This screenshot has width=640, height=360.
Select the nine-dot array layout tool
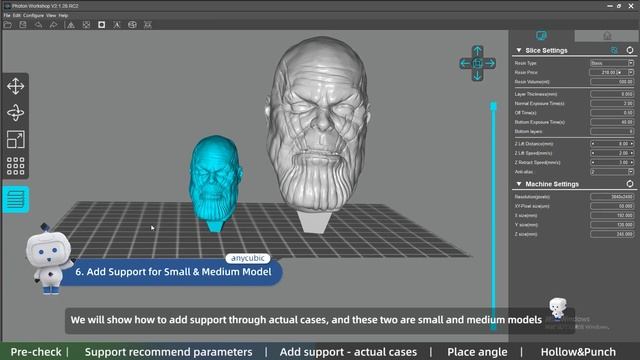tap(16, 166)
